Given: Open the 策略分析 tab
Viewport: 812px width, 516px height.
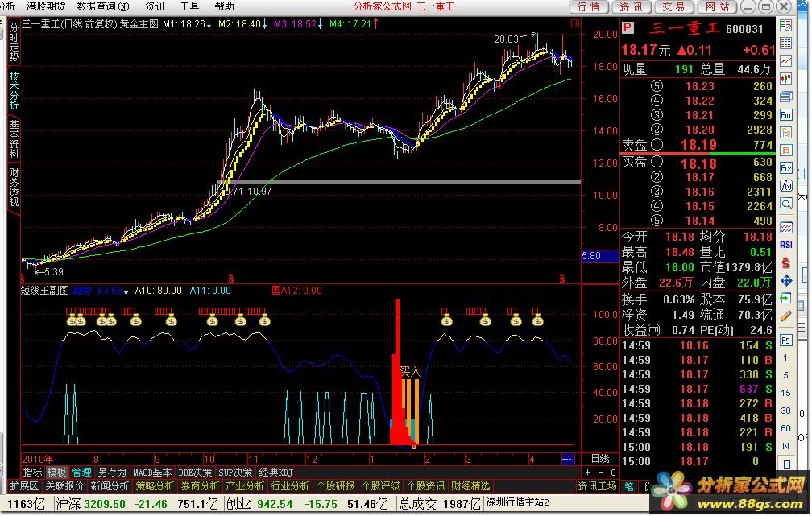Looking at the screenshot, I should click(155, 486).
